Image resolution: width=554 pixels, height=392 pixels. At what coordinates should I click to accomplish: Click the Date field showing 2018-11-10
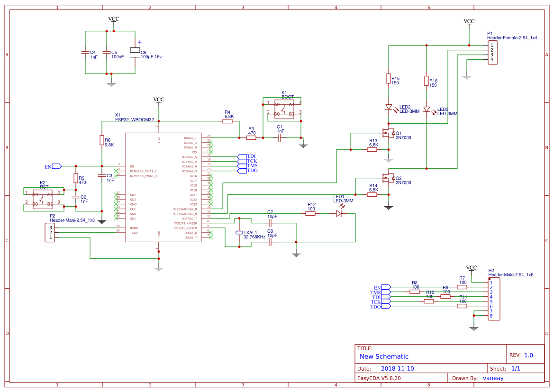397,368
